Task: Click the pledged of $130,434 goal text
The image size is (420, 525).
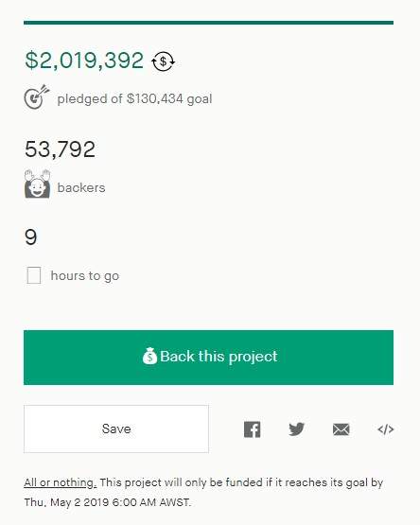Action: click(x=134, y=98)
